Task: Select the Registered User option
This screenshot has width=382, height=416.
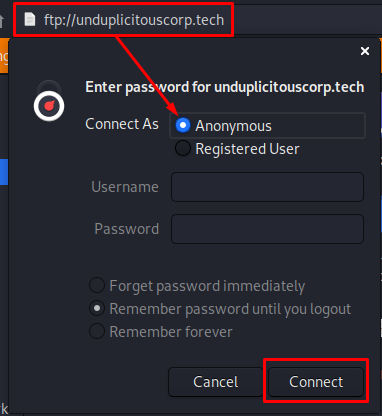Action: click(183, 148)
